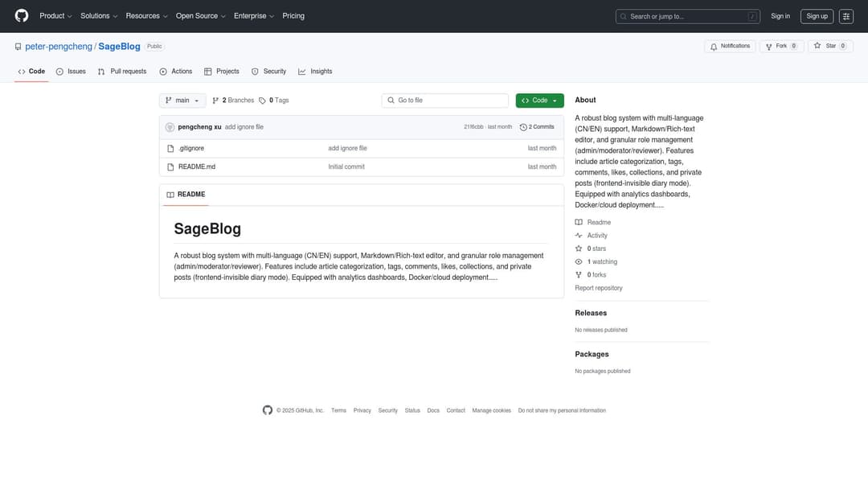
Task: Open the .gitignore file
Action: click(x=191, y=149)
